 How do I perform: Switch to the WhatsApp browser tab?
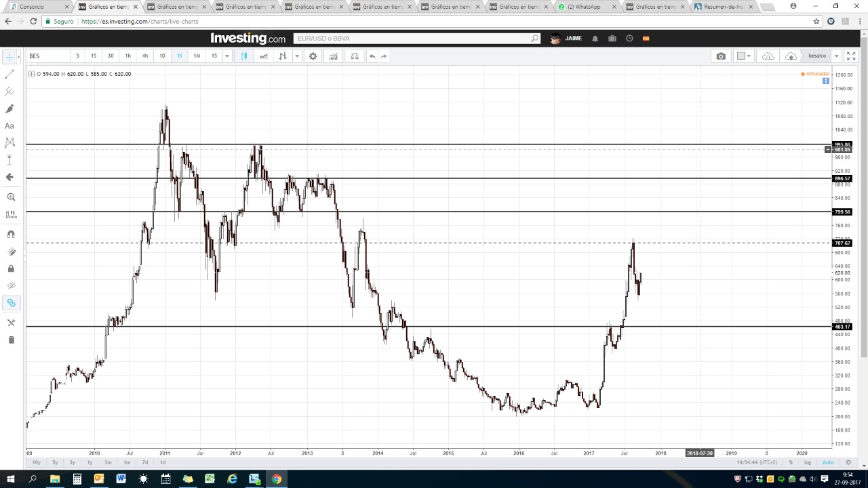click(585, 7)
